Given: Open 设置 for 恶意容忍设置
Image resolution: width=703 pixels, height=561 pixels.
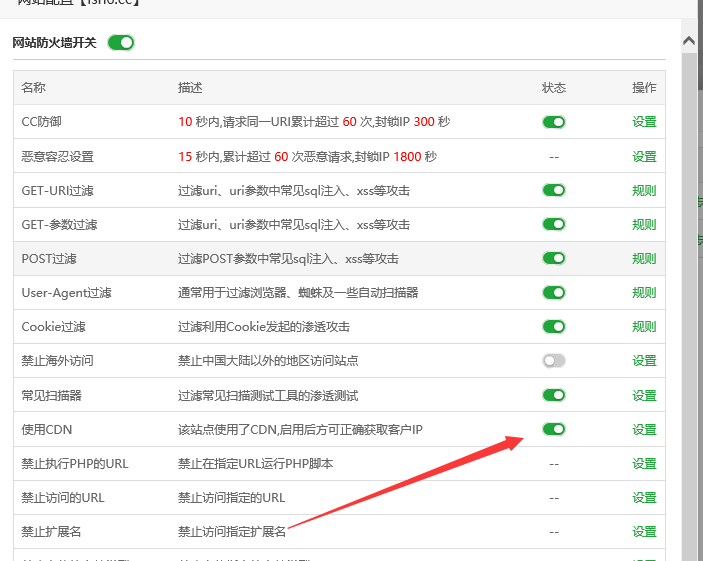Looking at the screenshot, I should 644,156.
